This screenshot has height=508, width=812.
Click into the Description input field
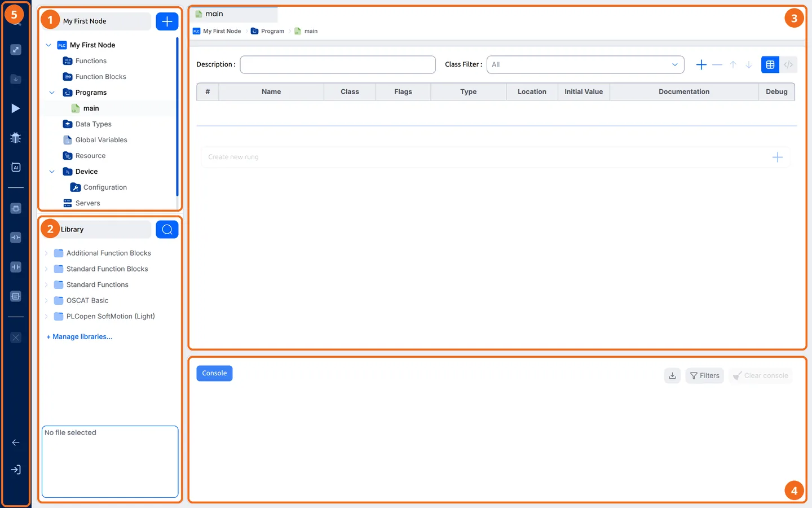(338, 64)
